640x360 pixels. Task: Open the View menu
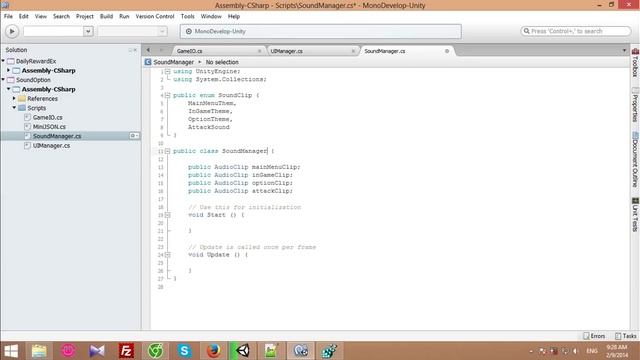(40, 16)
